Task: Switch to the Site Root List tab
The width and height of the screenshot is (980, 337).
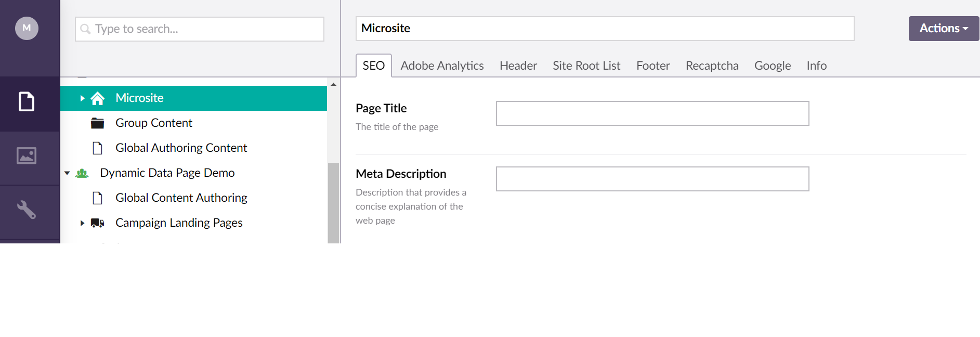Action: 586,66
